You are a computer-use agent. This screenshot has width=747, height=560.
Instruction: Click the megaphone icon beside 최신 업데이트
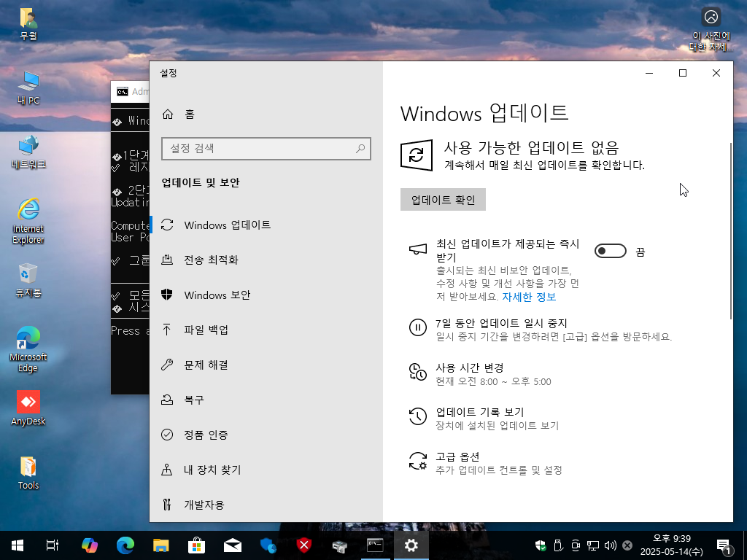pyautogui.click(x=418, y=249)
